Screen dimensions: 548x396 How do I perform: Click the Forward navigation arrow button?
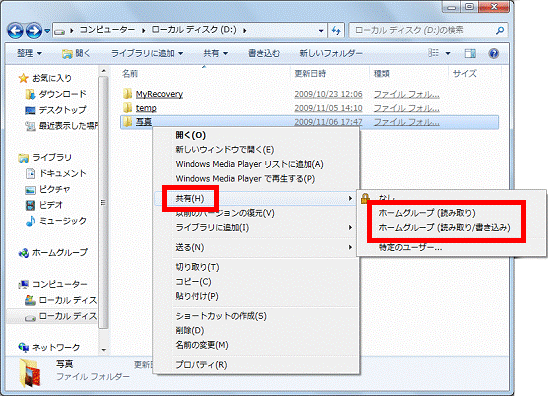(x=34, y=31)
